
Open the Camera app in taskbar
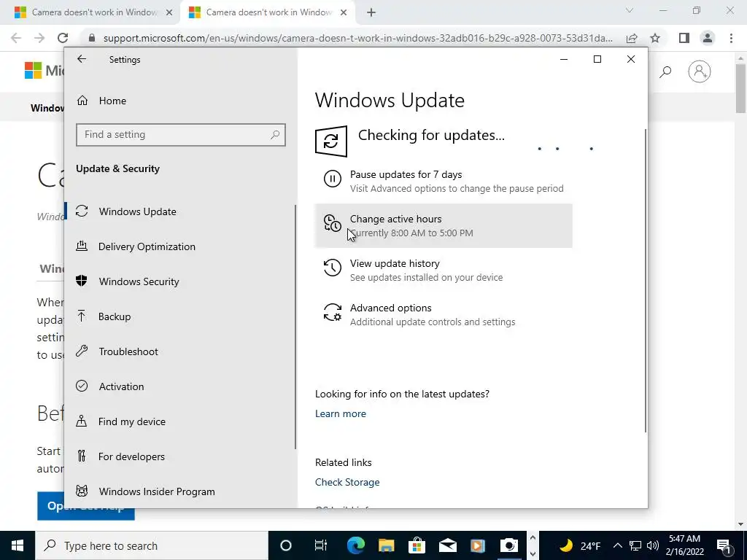508,545
